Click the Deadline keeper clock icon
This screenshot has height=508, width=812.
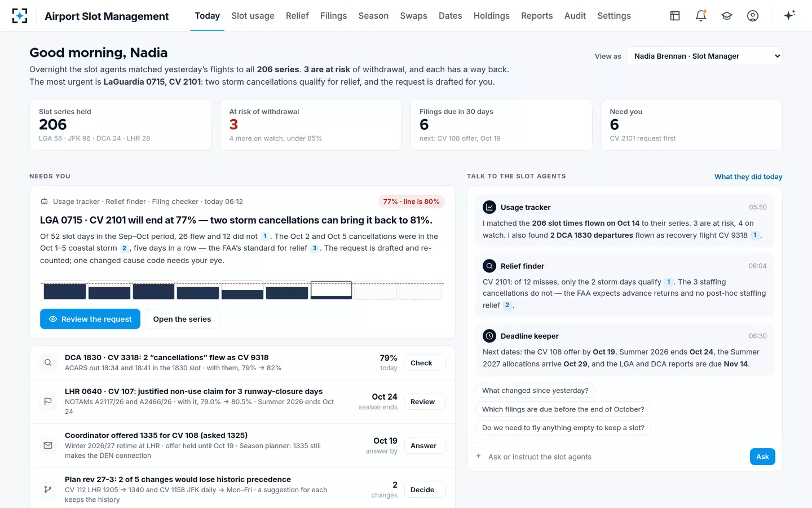(489, 336)
